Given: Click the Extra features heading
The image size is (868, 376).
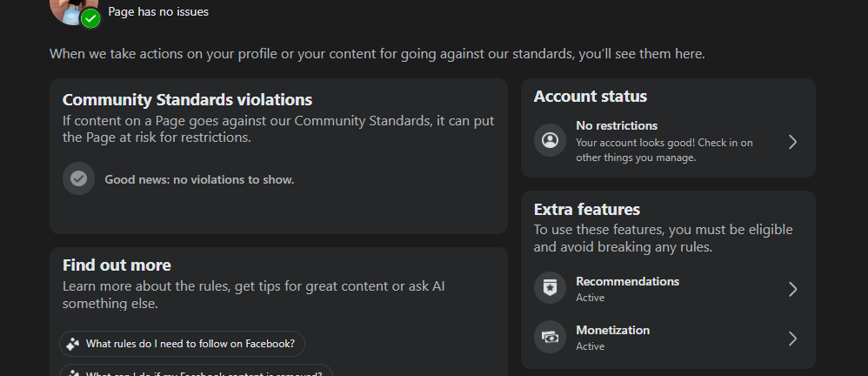Looking at the screenshot, I should pos(586,210).
